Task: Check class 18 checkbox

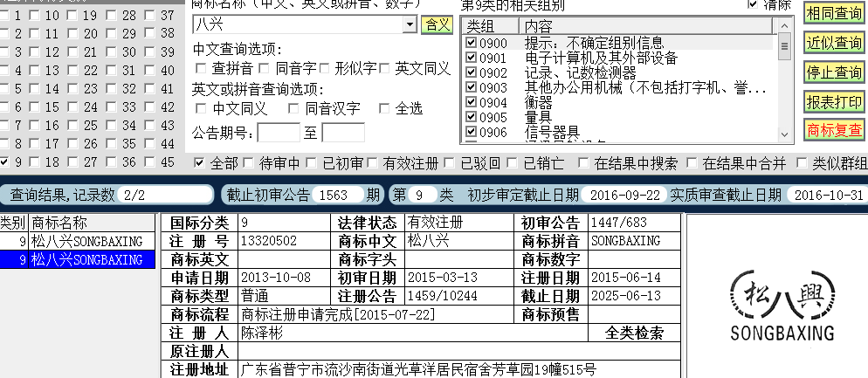Action: pyautogui.click(x=34, y=162)
